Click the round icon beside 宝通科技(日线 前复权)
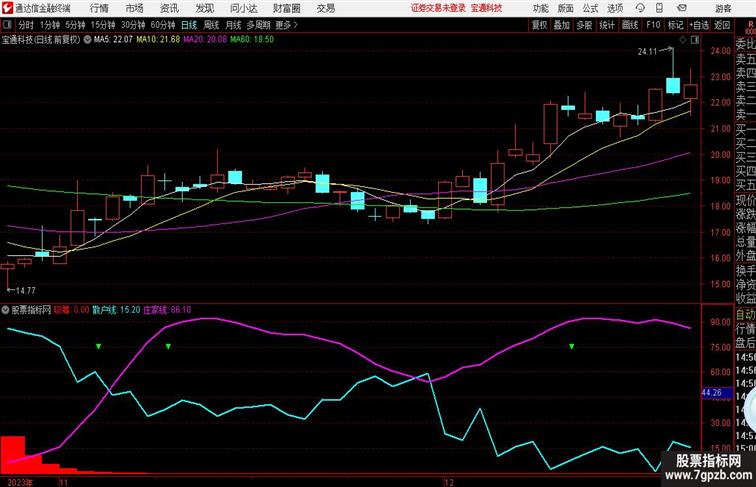The width and height of the screenshot is (756, 487). (x=87, y=40)
